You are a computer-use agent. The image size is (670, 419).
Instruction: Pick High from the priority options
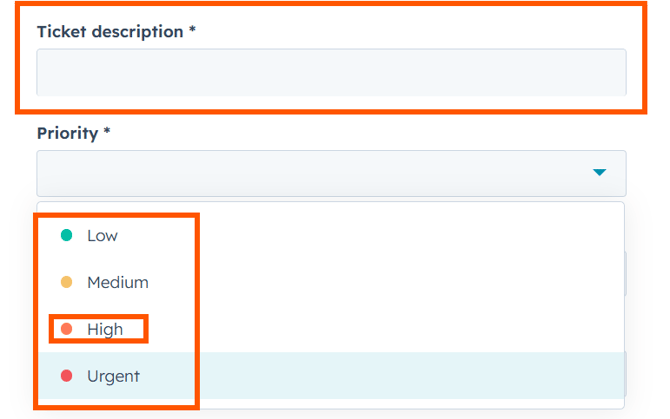pos(105,329)
